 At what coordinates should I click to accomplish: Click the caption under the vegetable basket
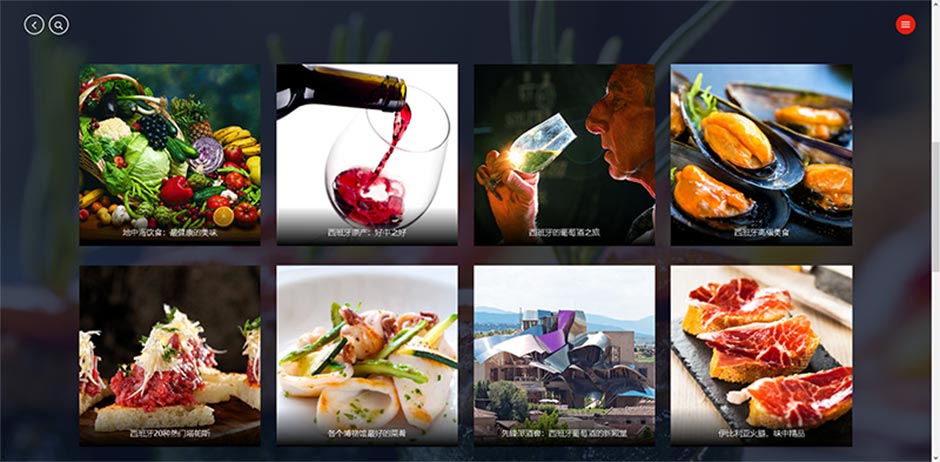pyautogui.click(x=170, y=232)
